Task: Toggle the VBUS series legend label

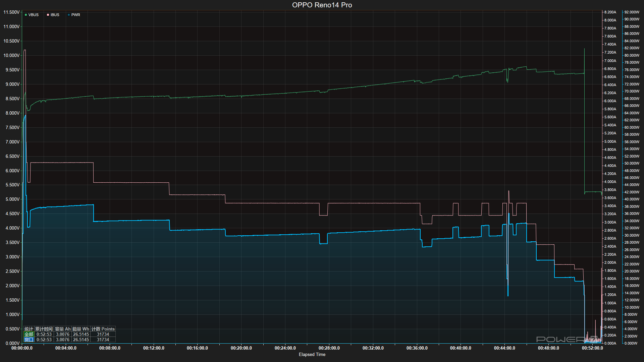Action: pyautogui.click(x=34, y=15)
